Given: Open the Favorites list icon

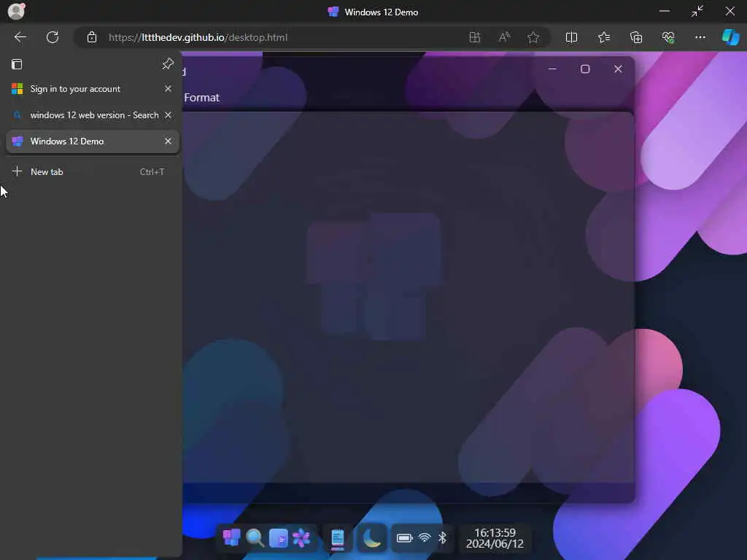Looking at the screenshot, I should [604, 37].
